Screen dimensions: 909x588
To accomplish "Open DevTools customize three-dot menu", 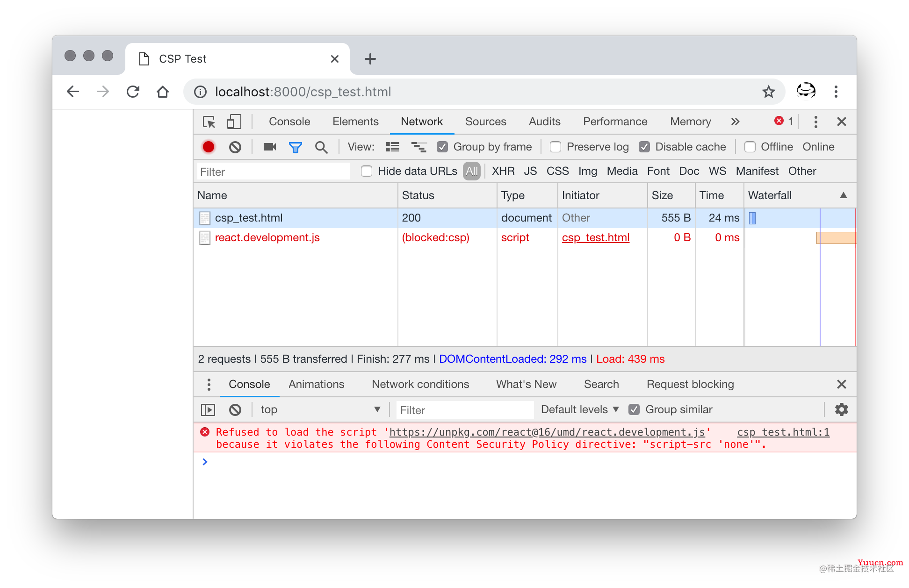I will [x=815, y=122].
